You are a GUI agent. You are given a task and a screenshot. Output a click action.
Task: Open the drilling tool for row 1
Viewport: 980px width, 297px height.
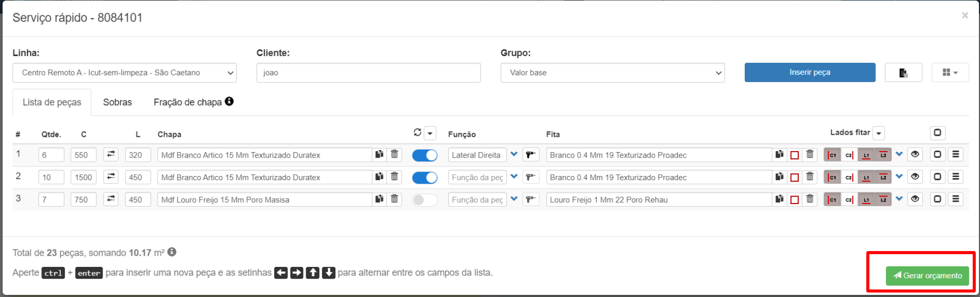point(531,155)
